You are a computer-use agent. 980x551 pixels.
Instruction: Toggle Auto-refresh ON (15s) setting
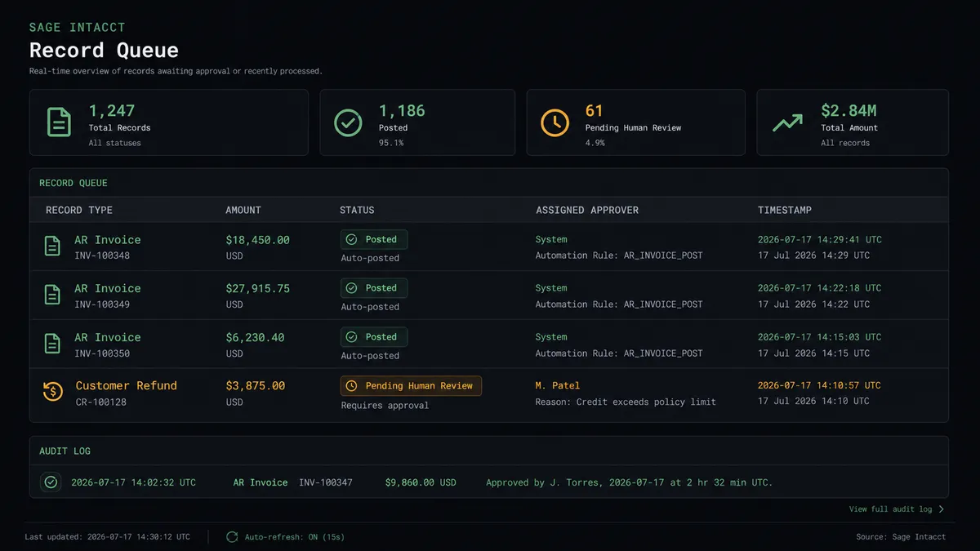(x=285, y=537)
